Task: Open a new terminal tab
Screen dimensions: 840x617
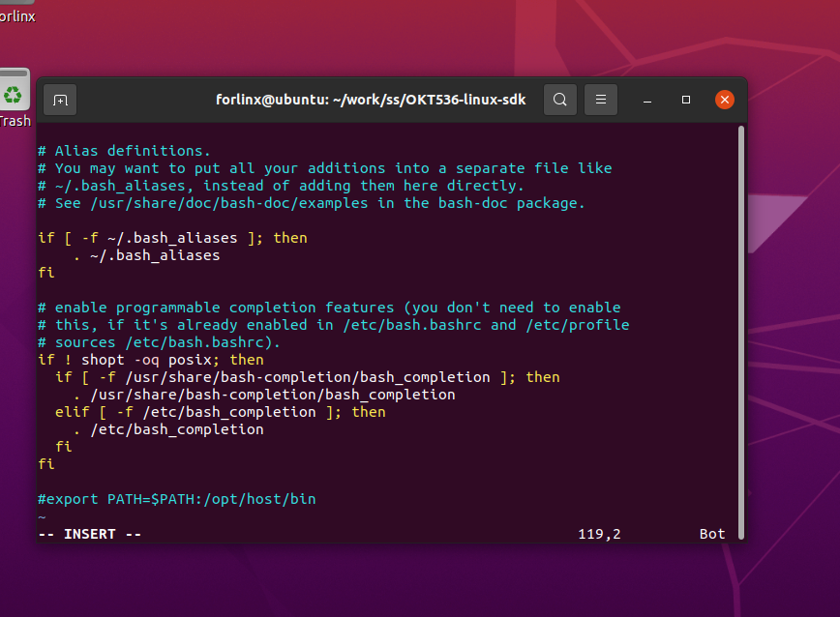Action: click(x=60, y=100)
